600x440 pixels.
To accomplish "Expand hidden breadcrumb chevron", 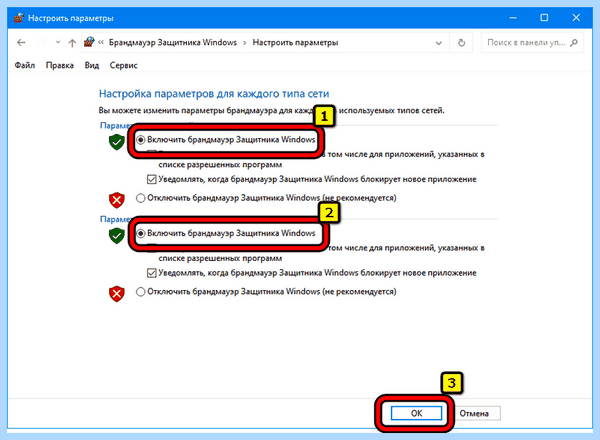I will 101,42.
